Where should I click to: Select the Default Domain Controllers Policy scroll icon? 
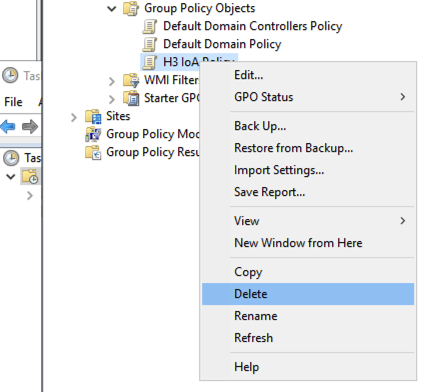(x=149, y=26)
